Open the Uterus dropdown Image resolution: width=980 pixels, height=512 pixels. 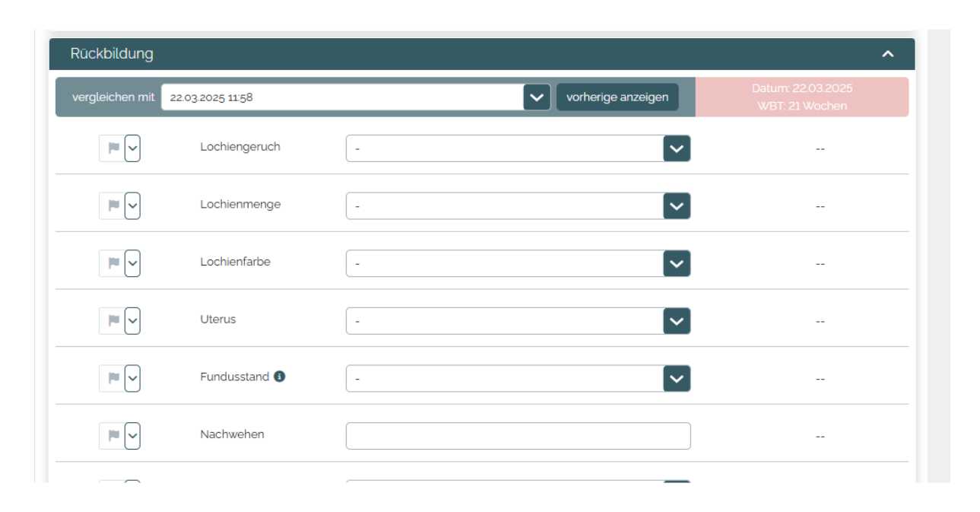(x=677, y=320)
